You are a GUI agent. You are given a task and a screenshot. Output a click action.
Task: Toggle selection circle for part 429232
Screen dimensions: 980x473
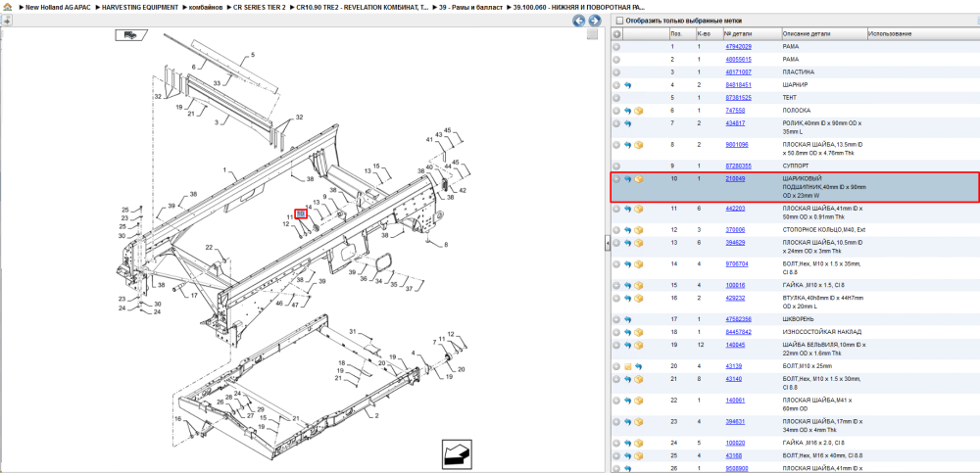pos(616,299)
